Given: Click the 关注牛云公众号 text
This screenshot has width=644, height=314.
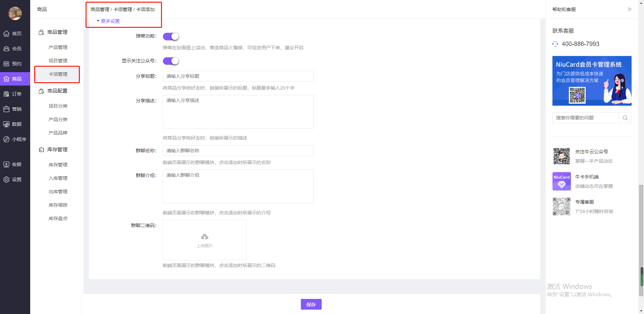Looking at the screenshot, I should pyautogui.click(x=592, y=152).
